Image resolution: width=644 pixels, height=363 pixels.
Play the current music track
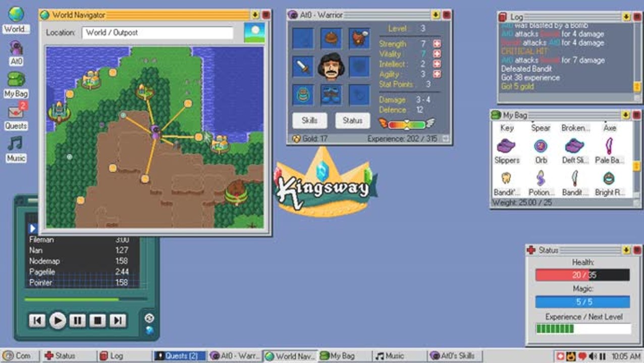coord(58,320)
